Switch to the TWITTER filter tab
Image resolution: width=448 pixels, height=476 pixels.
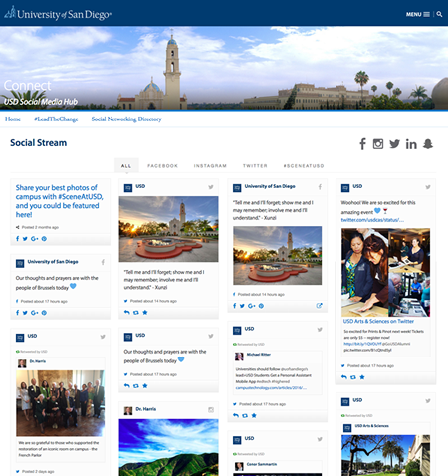[x=255, y=165]
